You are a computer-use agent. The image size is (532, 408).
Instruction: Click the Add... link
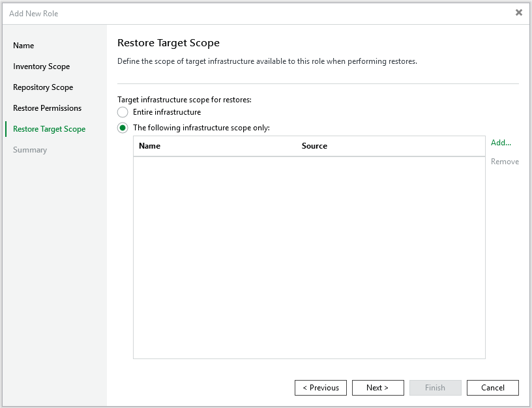click(x=501, y=143)
